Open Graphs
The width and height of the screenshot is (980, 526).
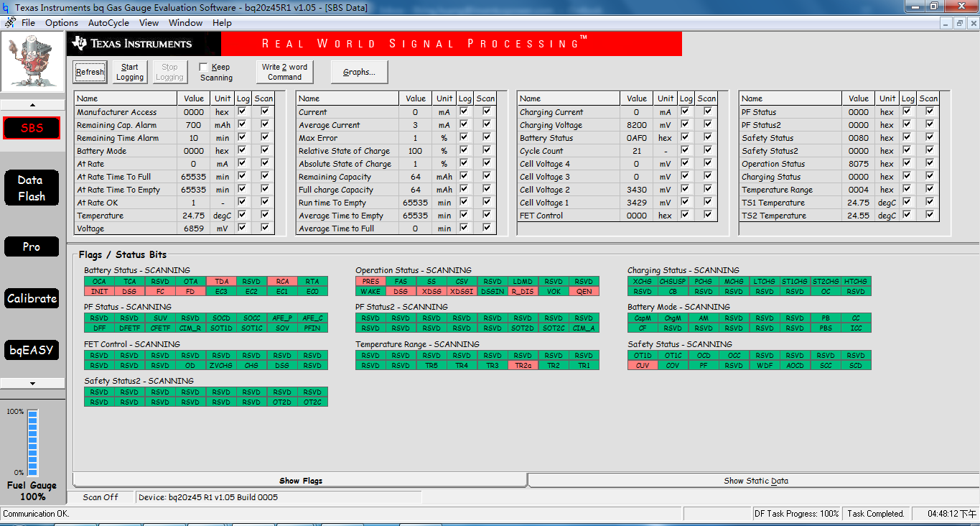359,72
